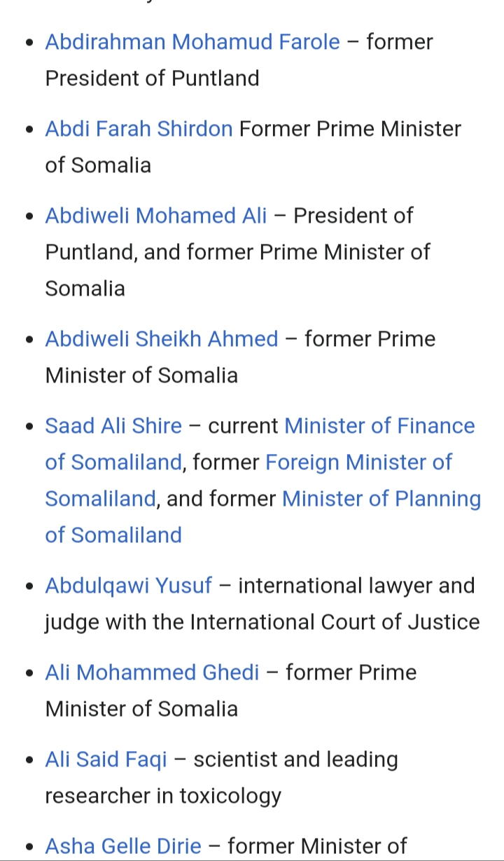504x861 pixels.
Task: Open the Abdi Farah Shirdon article
Action: 139,129
